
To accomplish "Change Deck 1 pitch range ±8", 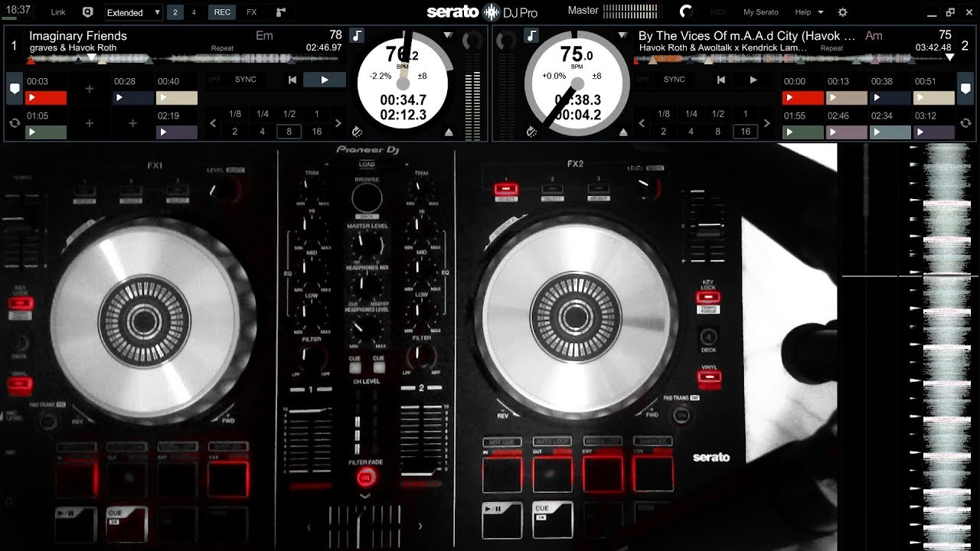I will 422,76.
